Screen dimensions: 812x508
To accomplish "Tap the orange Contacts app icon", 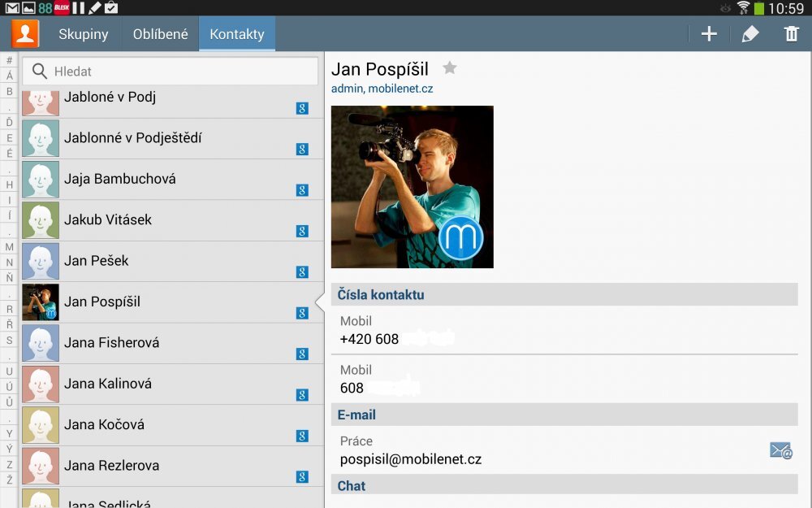I will (x=25, y=34).
